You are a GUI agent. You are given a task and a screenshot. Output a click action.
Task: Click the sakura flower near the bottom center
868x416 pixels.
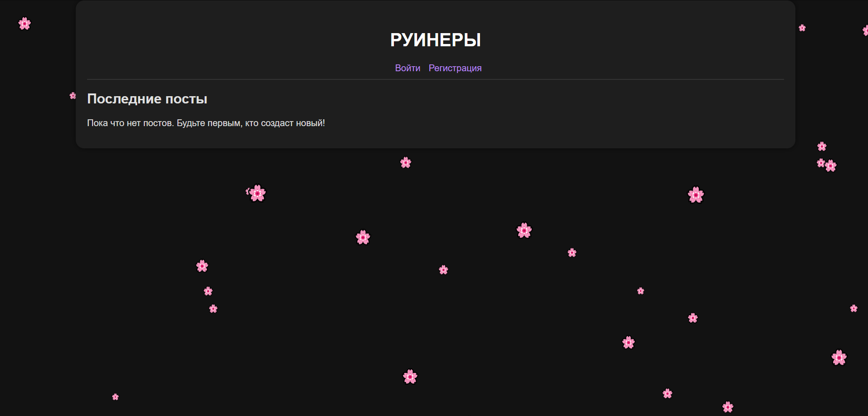coord(410,377)
